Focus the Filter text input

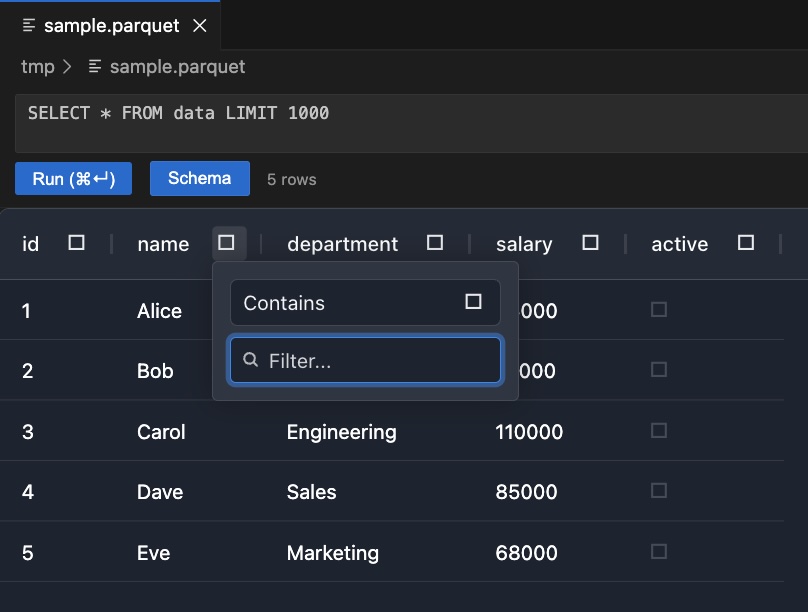365,360
